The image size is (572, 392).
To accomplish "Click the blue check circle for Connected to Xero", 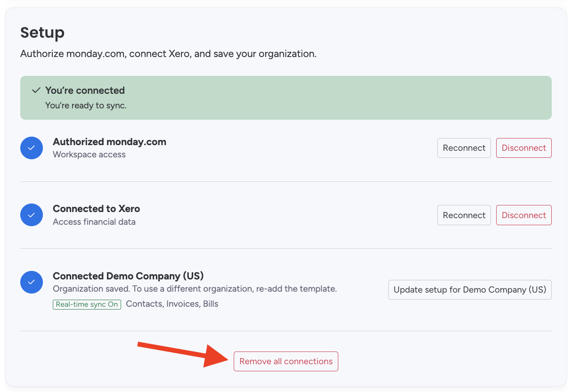I will [x=32, y=215].
